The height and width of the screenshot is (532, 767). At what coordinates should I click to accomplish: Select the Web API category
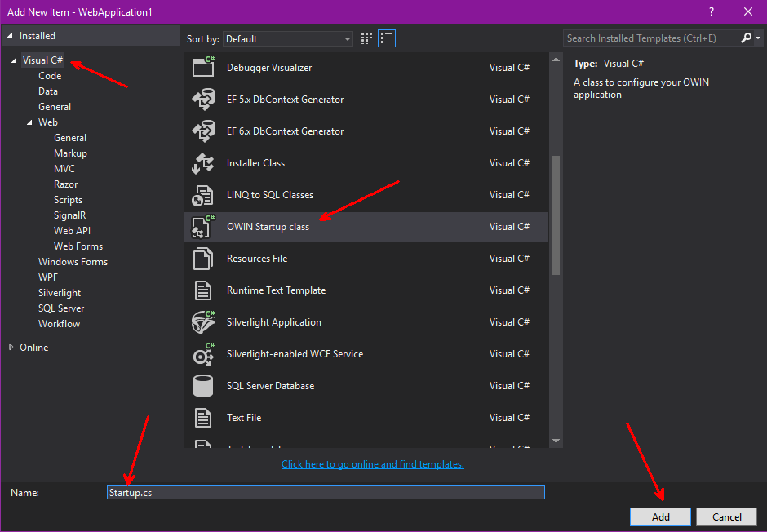click(72, 231)
